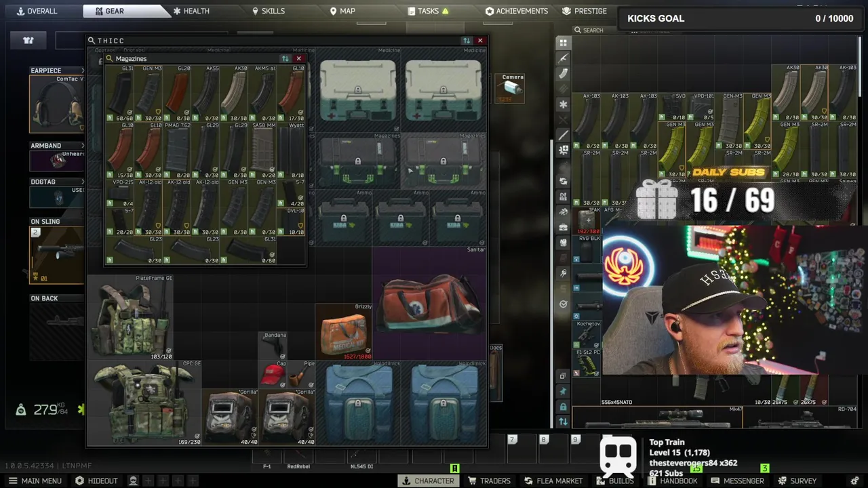Select the VPO-215 0/4 magazine

(119, 193)
